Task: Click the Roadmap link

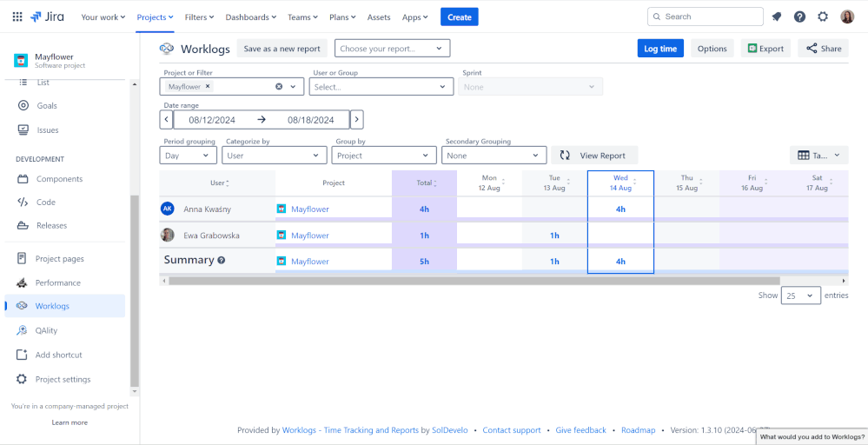Action: click(x=639, y=430)
